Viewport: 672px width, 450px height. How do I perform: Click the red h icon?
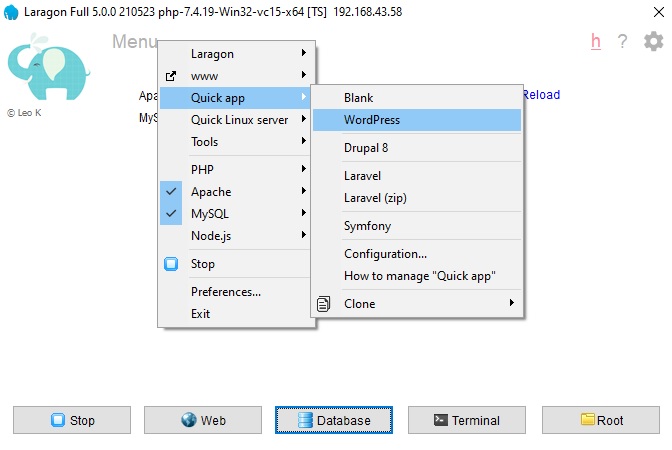pyautogui.click(x=596, y=41)
